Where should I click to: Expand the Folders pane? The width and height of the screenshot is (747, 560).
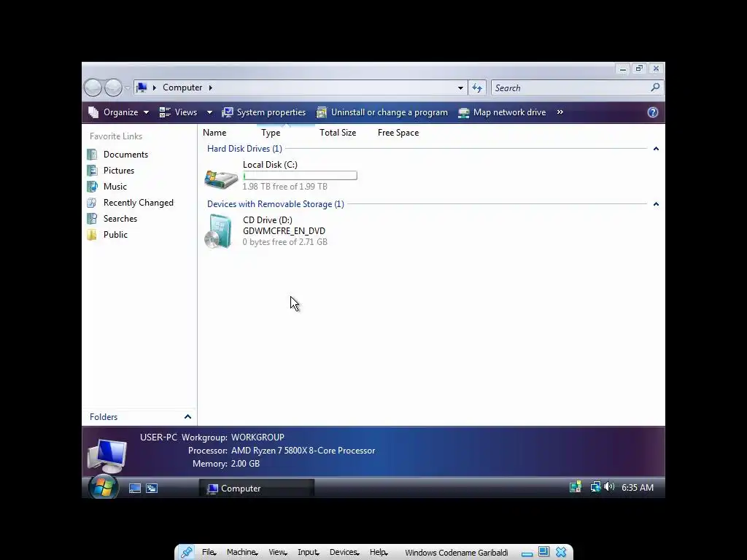pyautogui.click(x=187, y=417)
